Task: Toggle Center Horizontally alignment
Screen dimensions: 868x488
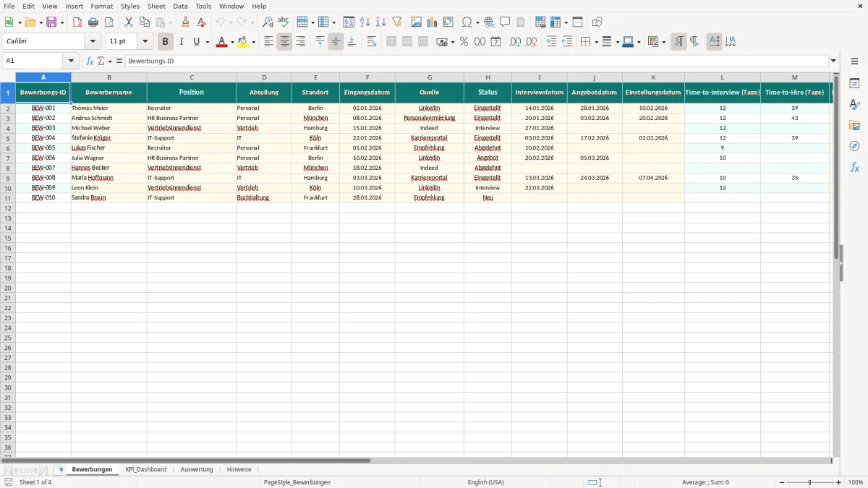Action: click(284, 42)
